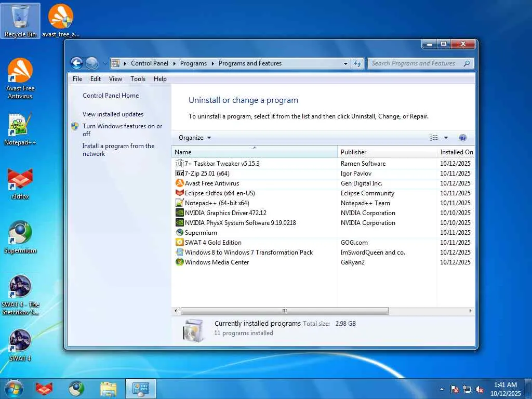Click the SWAT 4 Gold Edition icon
Screen dimensions: 532x399
pos(179,242)
